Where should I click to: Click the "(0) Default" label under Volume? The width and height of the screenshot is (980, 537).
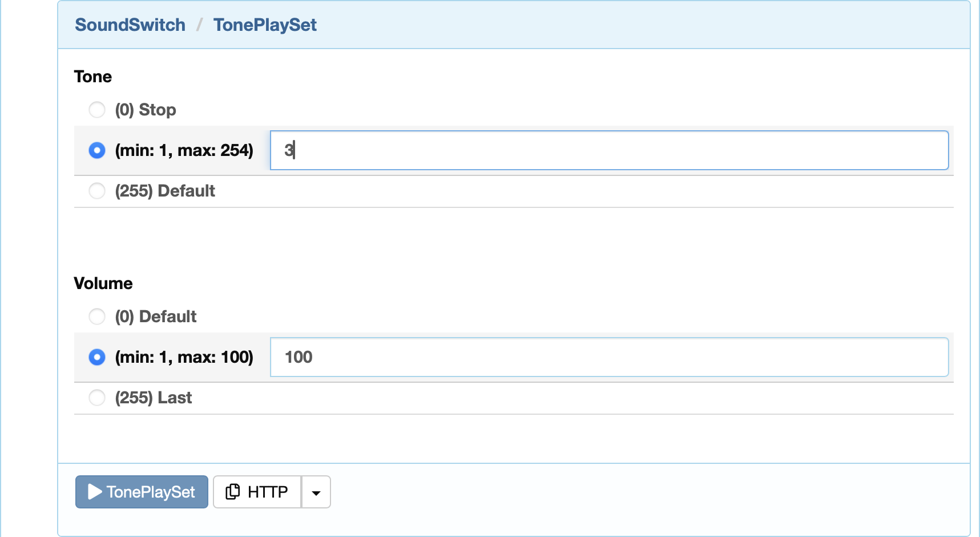click(156, 316)
